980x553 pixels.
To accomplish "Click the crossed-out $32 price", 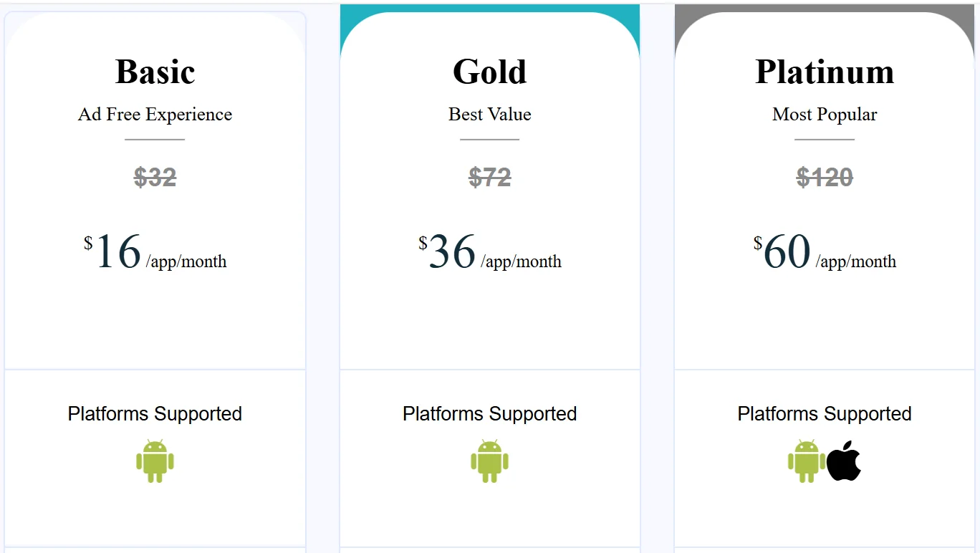I will tap(155, 177).
